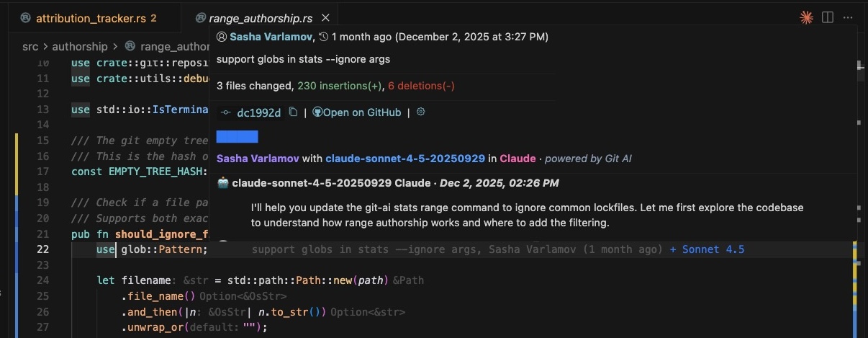868x338 pixels.
Task: Open the editor More Actions ellipsis menu
Action: [x=849, y=17]
